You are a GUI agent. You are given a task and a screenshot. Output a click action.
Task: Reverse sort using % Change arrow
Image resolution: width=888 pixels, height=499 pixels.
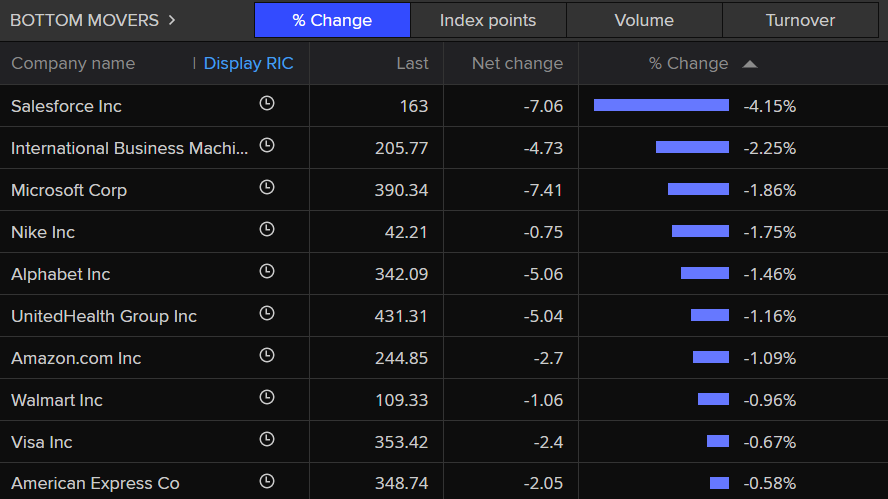[750, 64]
